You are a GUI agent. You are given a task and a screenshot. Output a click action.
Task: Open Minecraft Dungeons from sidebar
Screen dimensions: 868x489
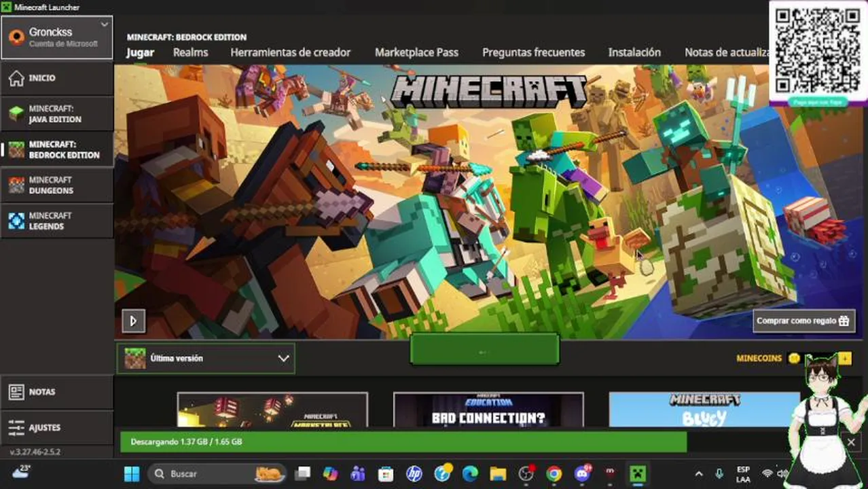click(57, 185)
